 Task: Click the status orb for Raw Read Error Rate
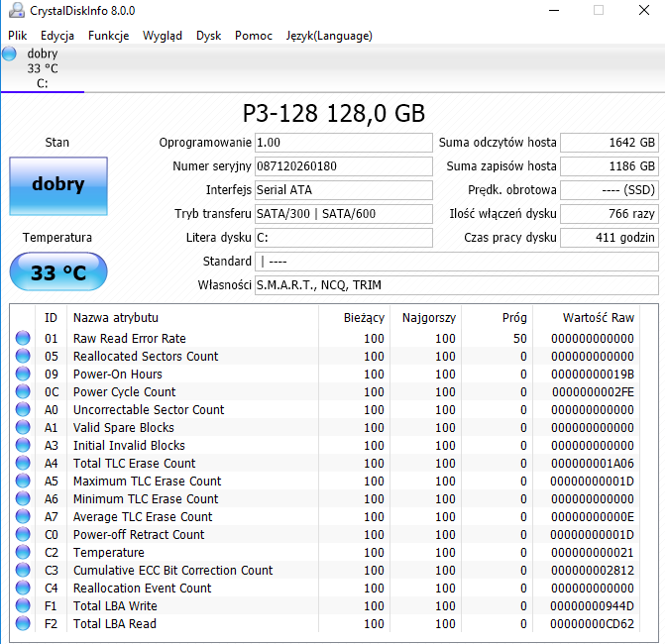click(x=23, y=338)
